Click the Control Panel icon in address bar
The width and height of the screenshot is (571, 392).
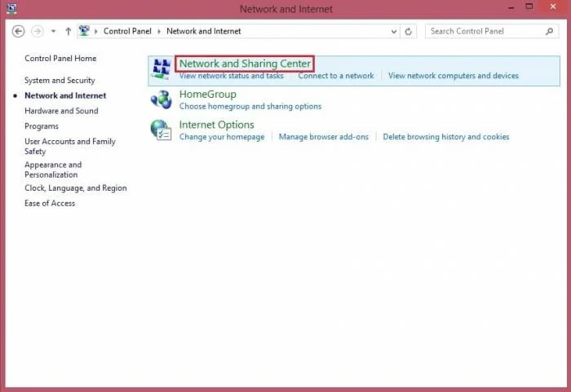(84, 31)
